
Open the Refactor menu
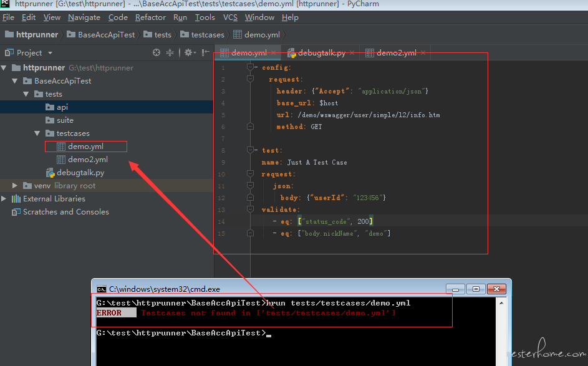[150, 17]
